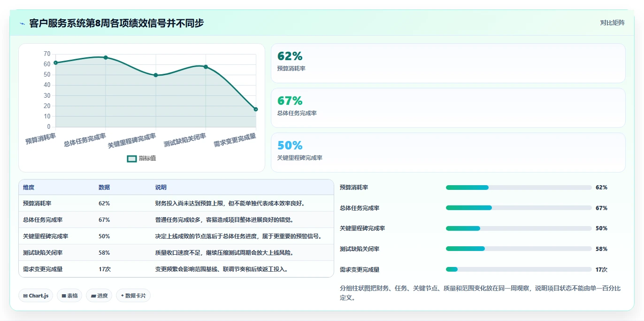Viewport: 644px width, 321px height.
Task: Click the 70 label on chart y-axis
Action: (47, 54)
